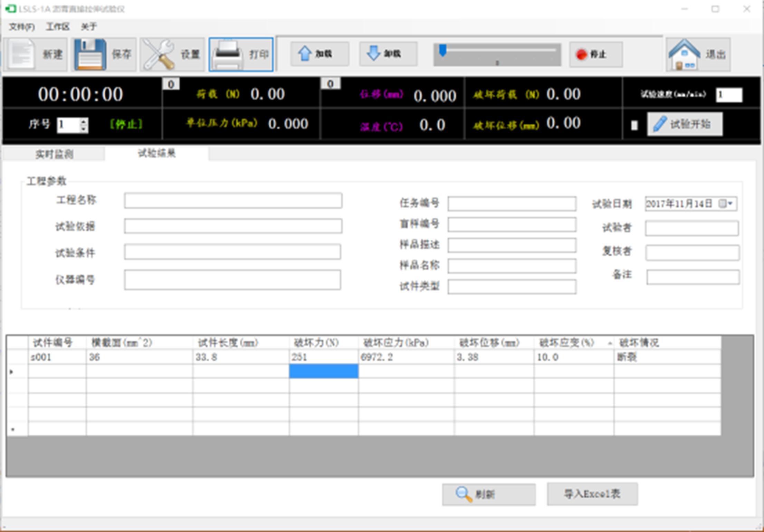
Task: Click the 导入Excel表 button
Action: (x=592, y=494)
